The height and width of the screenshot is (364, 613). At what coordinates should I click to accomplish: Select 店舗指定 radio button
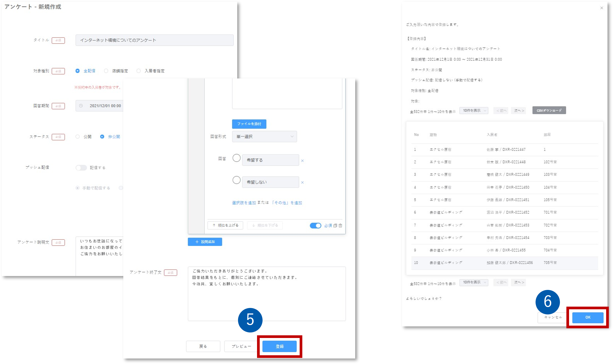106,71
